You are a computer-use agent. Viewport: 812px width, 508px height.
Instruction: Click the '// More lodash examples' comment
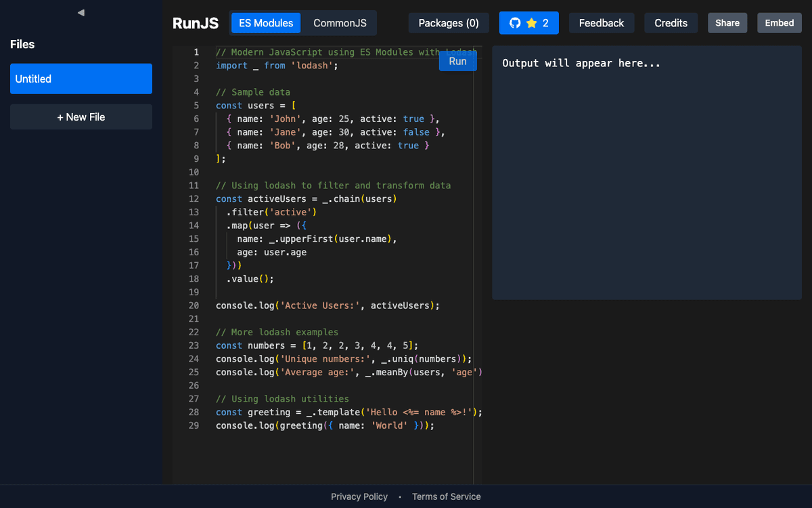pyautogui.click(x=277, y=332)
